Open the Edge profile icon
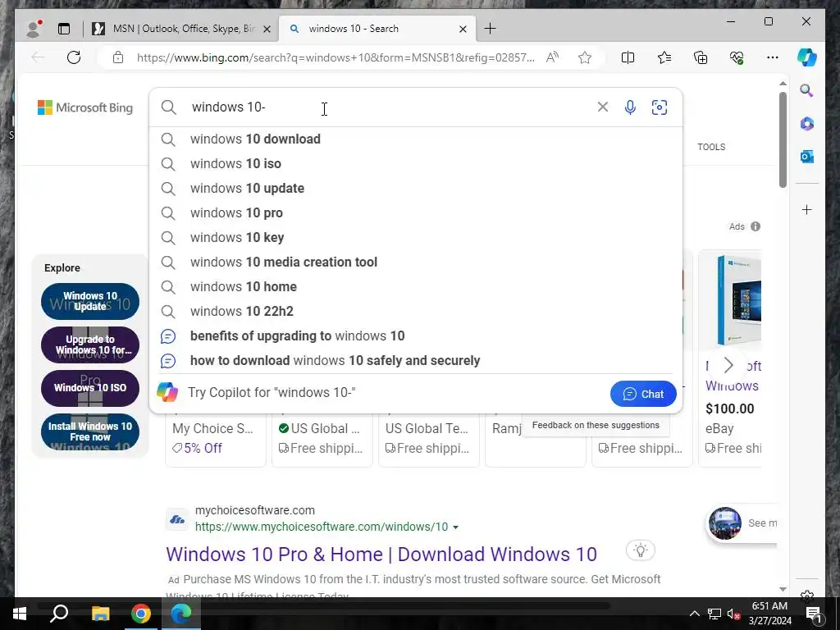Image resolution: width=840 pixels, height=630 pixels. [x=34, y=29]
